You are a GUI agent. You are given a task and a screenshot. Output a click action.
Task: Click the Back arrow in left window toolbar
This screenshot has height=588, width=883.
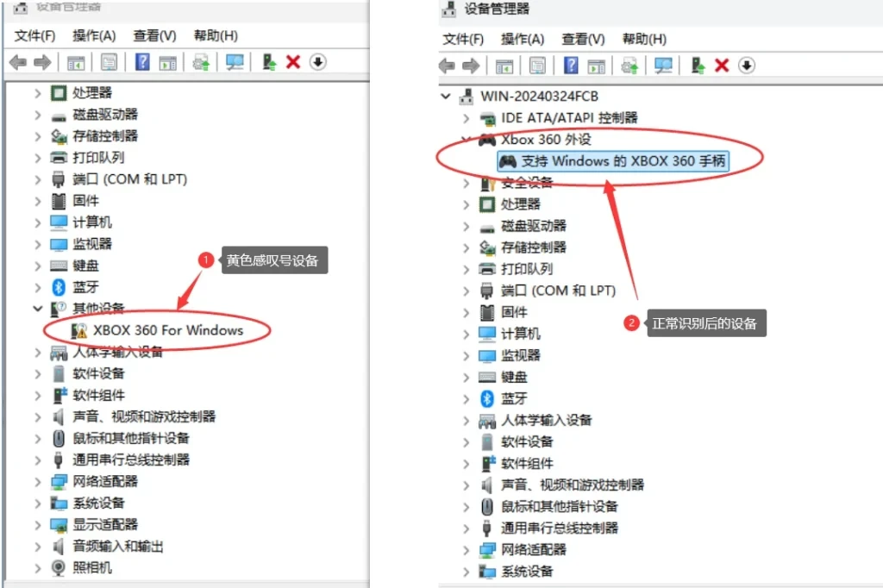tap(18, 62)
